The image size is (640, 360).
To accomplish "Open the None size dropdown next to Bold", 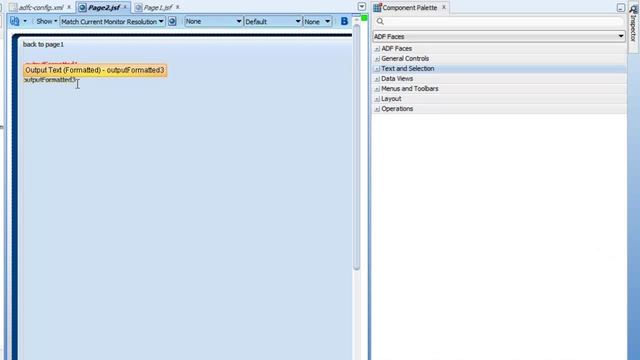I will pyautogui.click(x=317, y=21).
